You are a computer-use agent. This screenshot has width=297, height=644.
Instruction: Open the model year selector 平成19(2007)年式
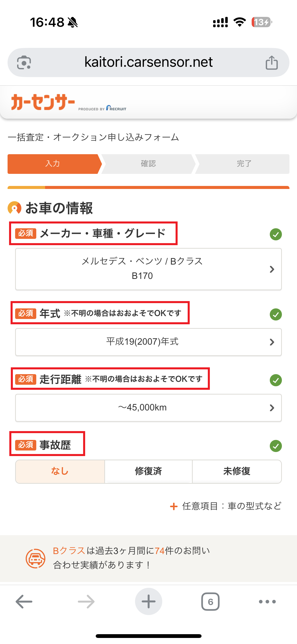click(148, 342)
